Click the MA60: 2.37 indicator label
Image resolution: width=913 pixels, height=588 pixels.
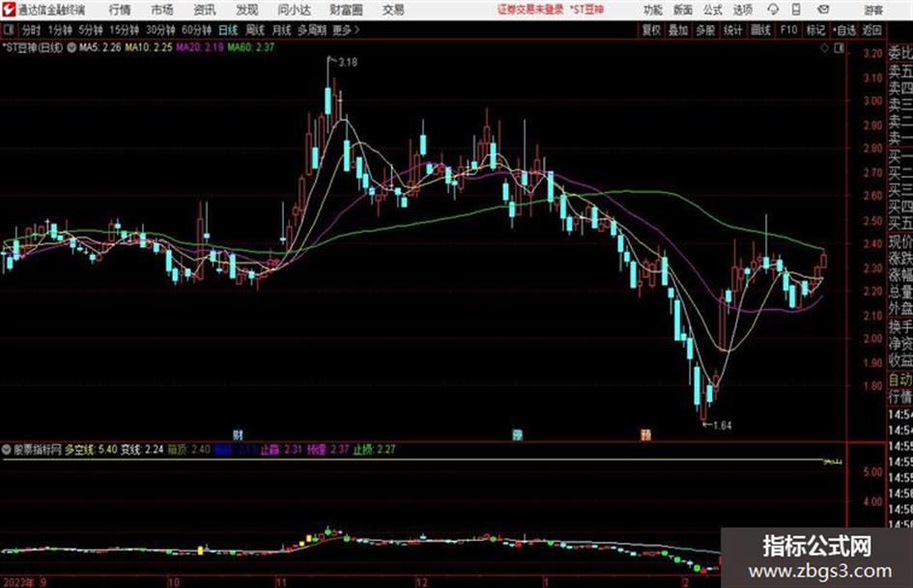tap(250, 47)
